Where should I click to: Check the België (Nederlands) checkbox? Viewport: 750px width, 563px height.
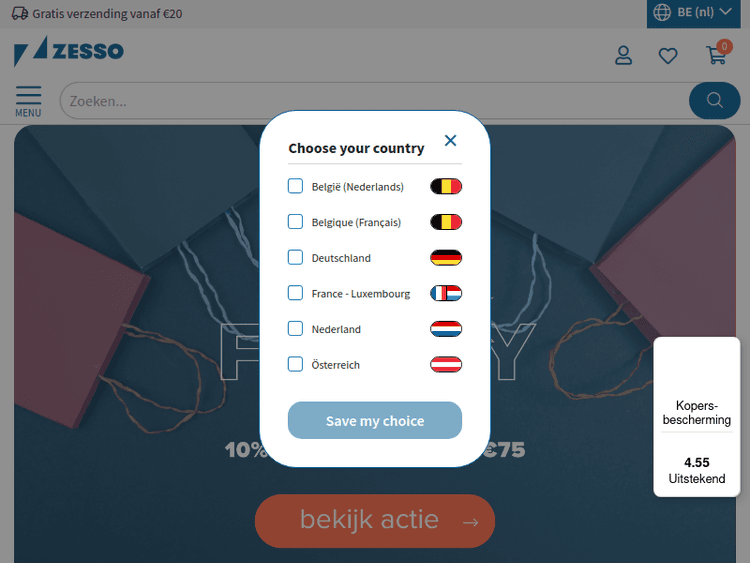295,186
